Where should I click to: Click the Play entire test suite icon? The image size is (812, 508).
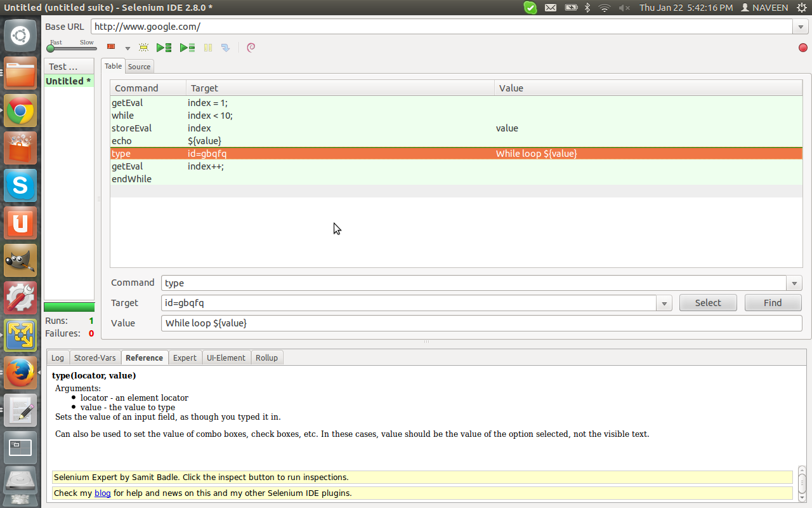pyautogui.click(x=164, y=48)
